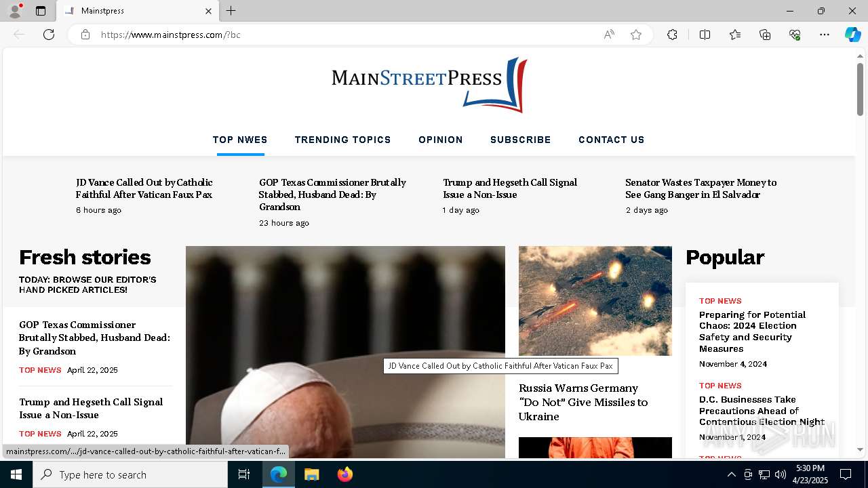Image resolution: width=868 pixels, height=488 pixels.
Task: Open the TRENDING TOPICS menu
Action: (x=342, y=140)
